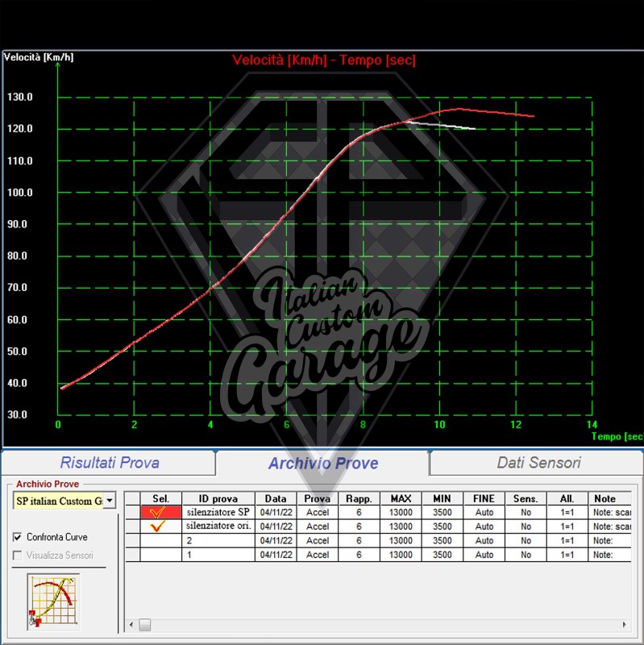Click the Note column header
The image size is (644, 645).
coord(610,498)
